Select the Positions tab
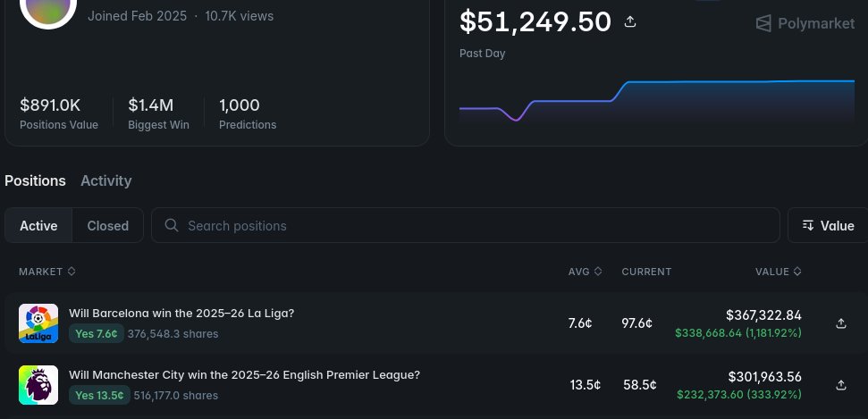 [x=35, y=180]
